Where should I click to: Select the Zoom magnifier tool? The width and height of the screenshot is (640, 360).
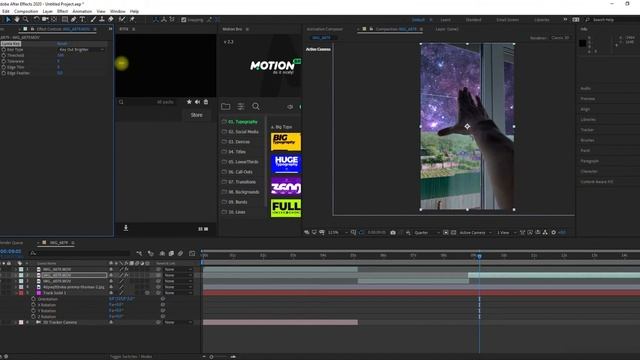pyautogui.click(x=26, y=20)
